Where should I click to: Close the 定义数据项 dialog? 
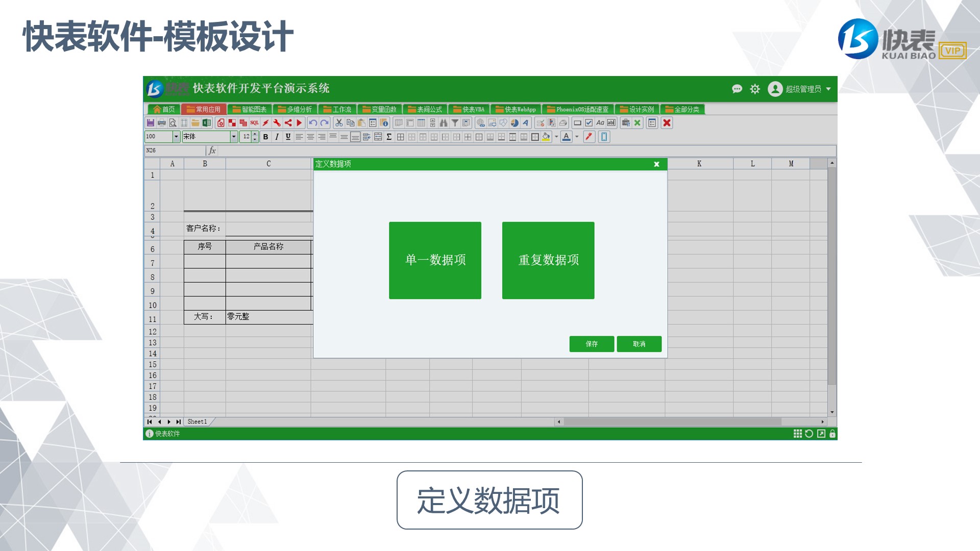coord(657,164)
